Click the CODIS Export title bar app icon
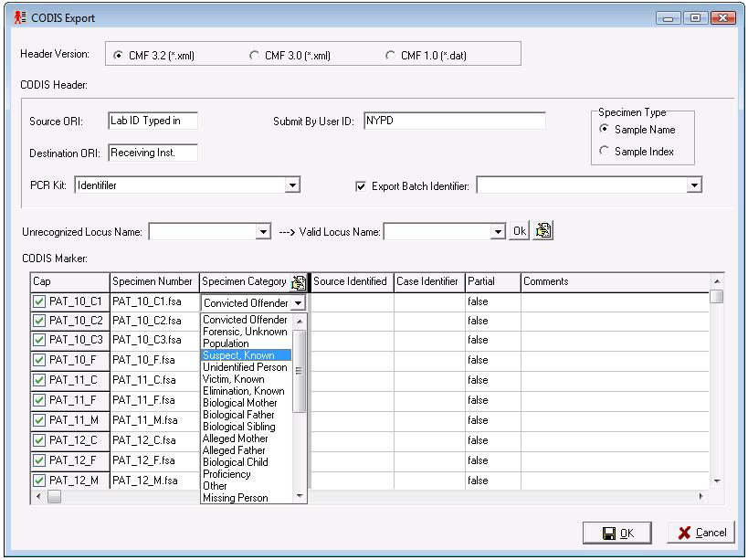This screenshot has width=748, height=560. (x=19, y=17)
